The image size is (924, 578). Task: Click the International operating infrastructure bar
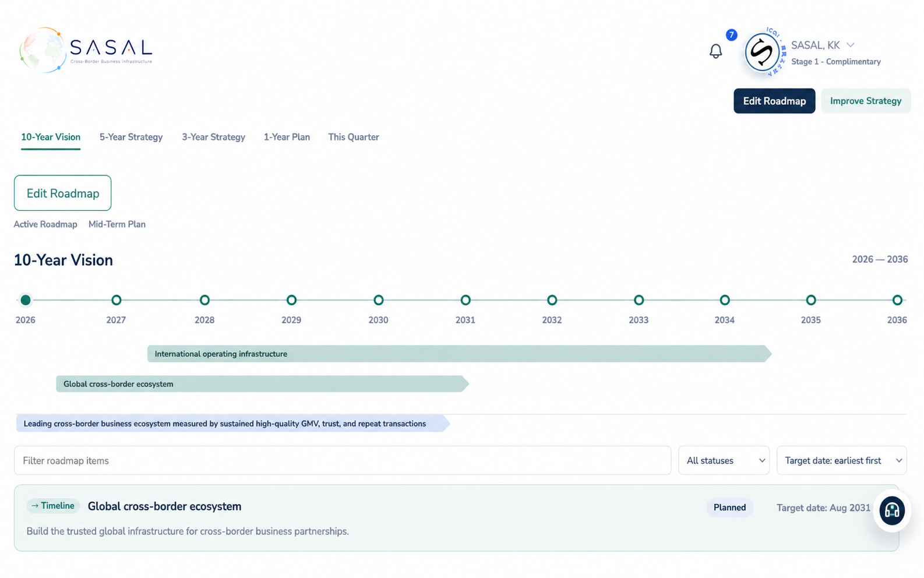[460, 354]
